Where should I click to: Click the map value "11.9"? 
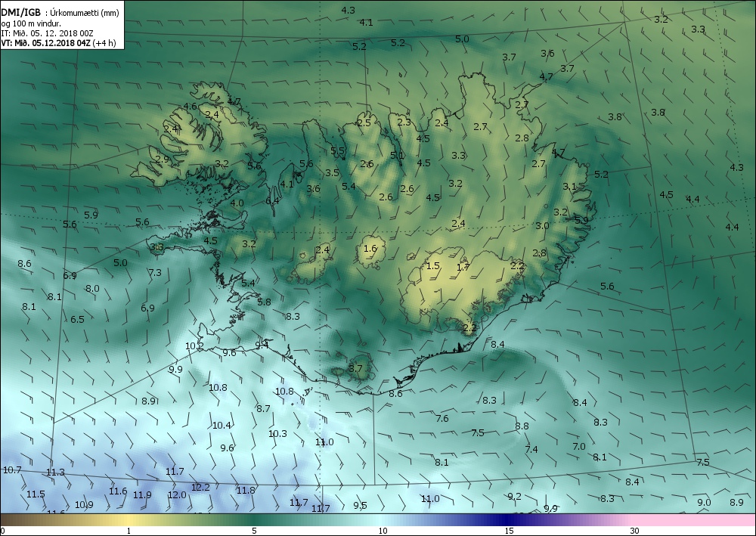pos(142,495)
